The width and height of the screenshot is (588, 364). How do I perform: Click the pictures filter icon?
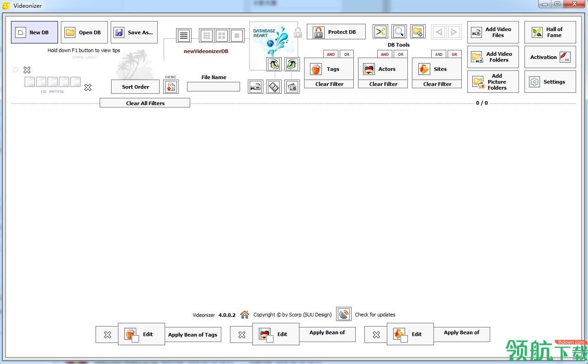[x=292, y=87]
